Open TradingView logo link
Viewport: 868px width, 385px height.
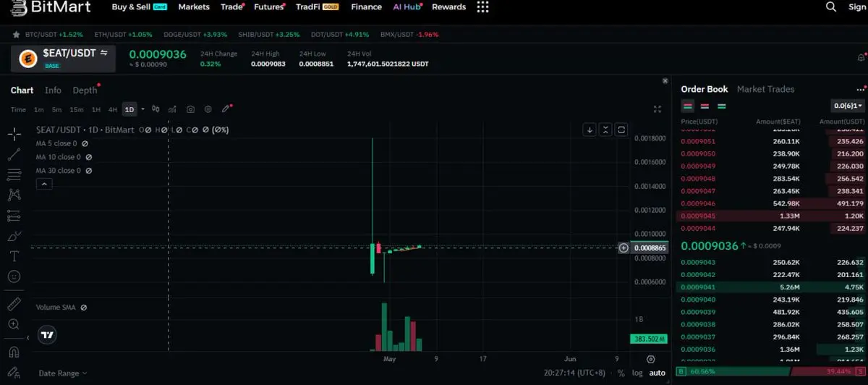47,335
